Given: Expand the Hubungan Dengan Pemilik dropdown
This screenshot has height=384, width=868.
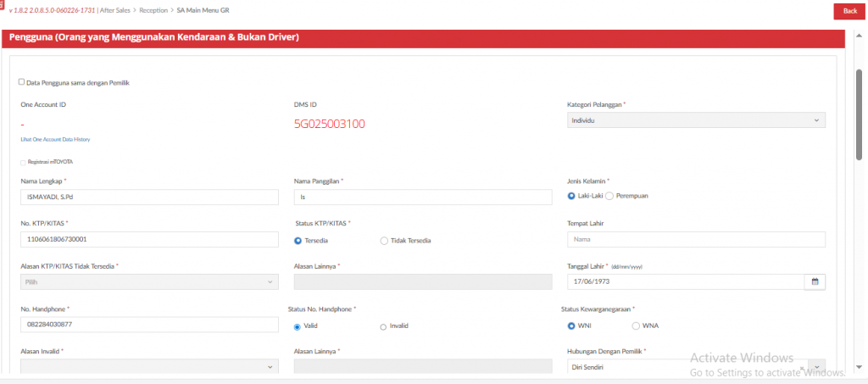Looking at the screenshot, I should pos(818,367).
